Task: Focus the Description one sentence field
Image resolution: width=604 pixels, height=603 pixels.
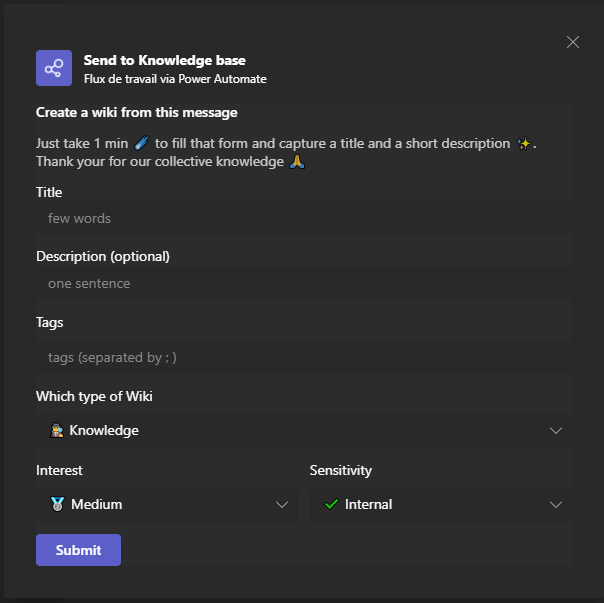Action: pos(303,283)
